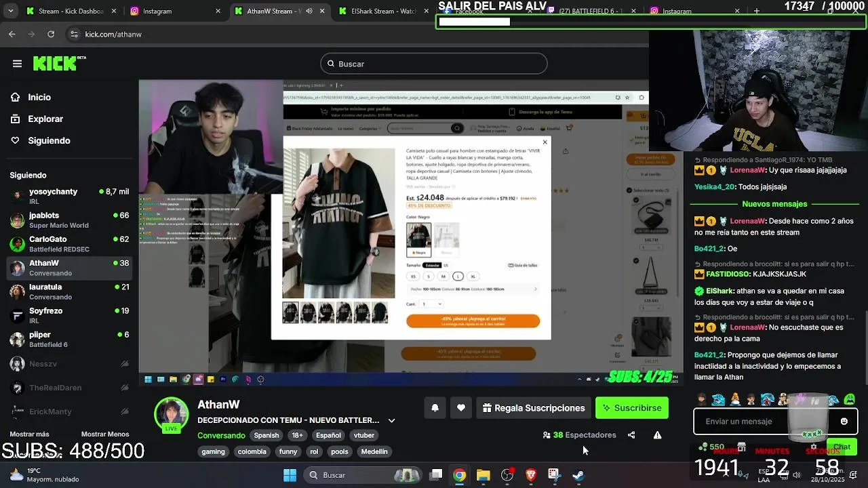Open the Snipping Tool taskbar icon
The width and height of the screenshot is (868, 488).
[x=554, y=475]
